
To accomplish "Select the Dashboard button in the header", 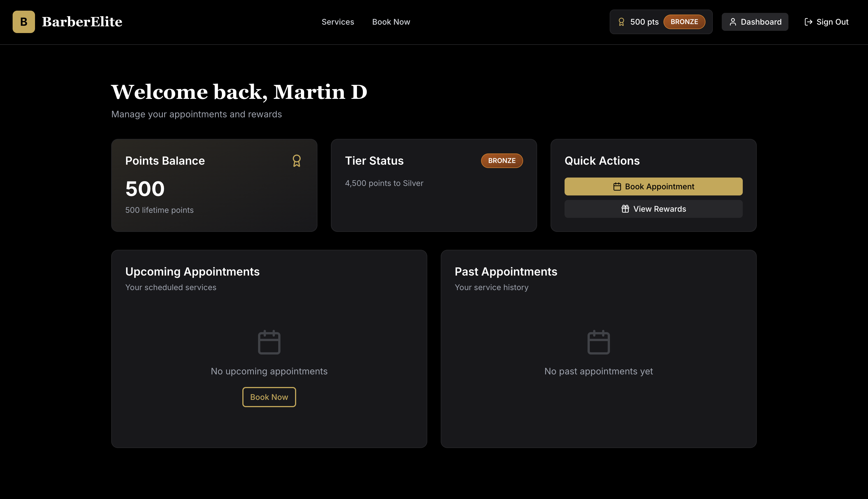I will coord(755,22).
